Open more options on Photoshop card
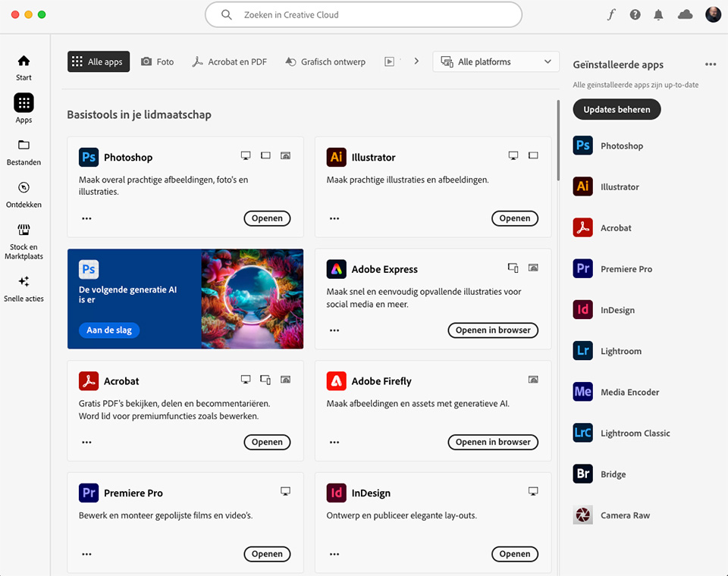Screen dimensions: 728x576 (86, 218)
